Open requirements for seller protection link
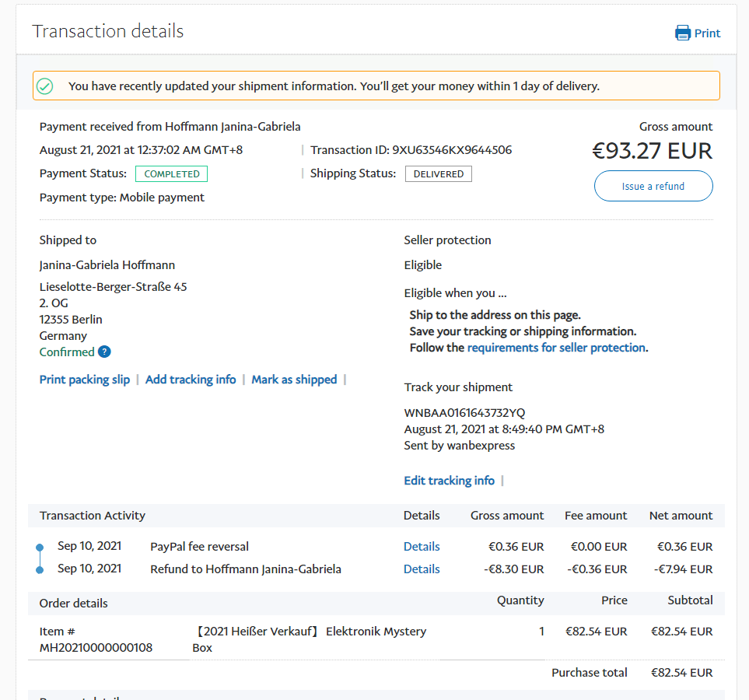 (x=556, y=348)
